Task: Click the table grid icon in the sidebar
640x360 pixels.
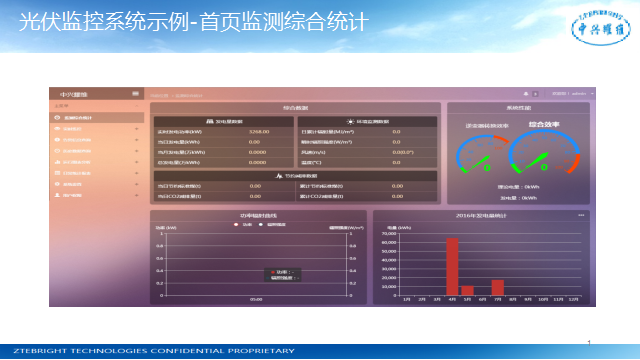Action: [x=57, y=173]
